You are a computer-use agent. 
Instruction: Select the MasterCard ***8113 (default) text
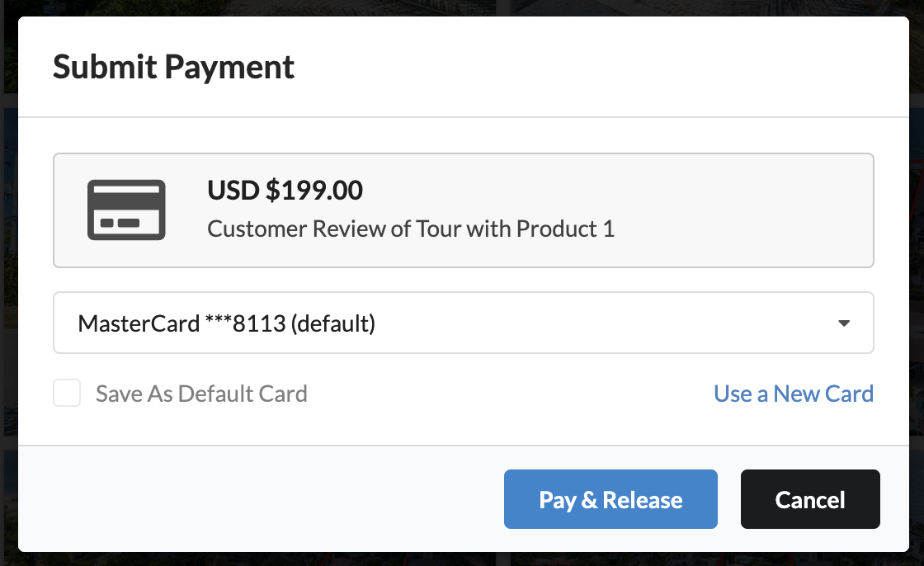tap(226, 323)
